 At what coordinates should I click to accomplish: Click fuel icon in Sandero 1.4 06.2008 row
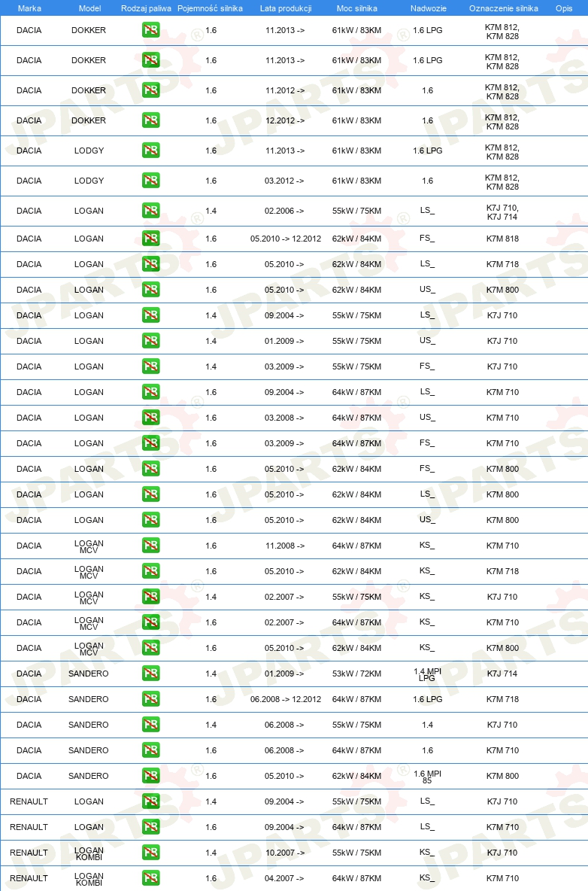point(151,724)
